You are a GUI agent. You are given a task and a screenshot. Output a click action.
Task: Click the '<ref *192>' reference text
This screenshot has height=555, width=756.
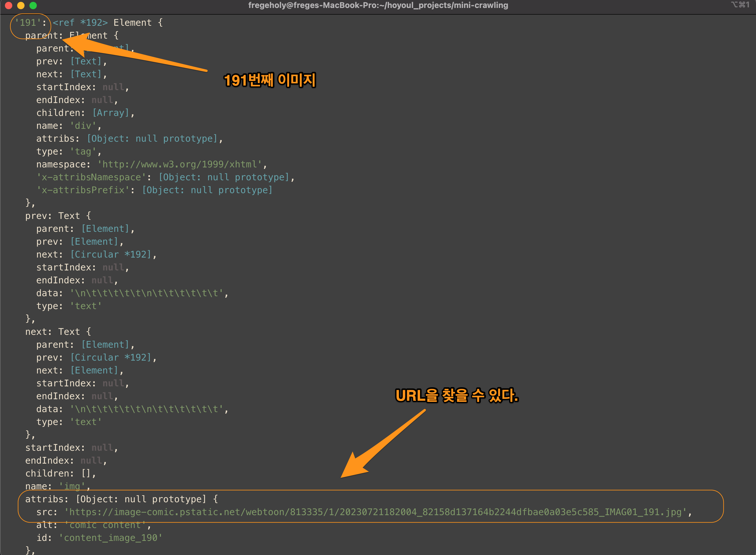(80, 23)
